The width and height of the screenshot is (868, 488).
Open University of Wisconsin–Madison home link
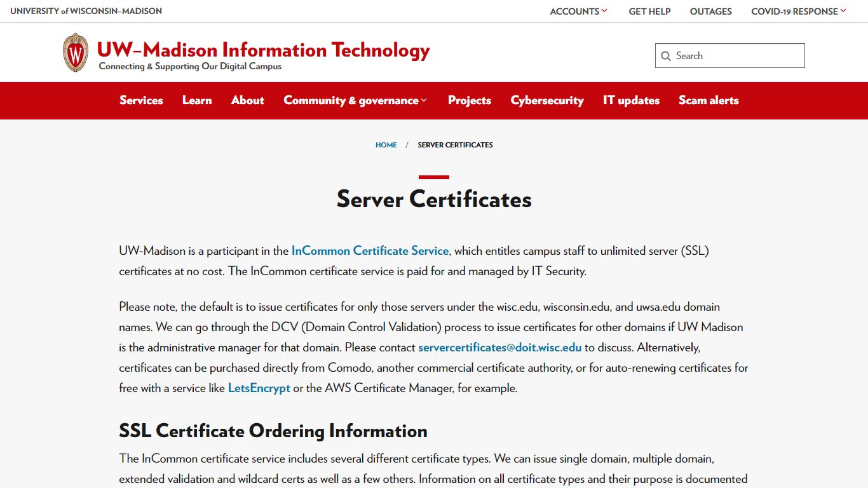(x=86, y=11)
